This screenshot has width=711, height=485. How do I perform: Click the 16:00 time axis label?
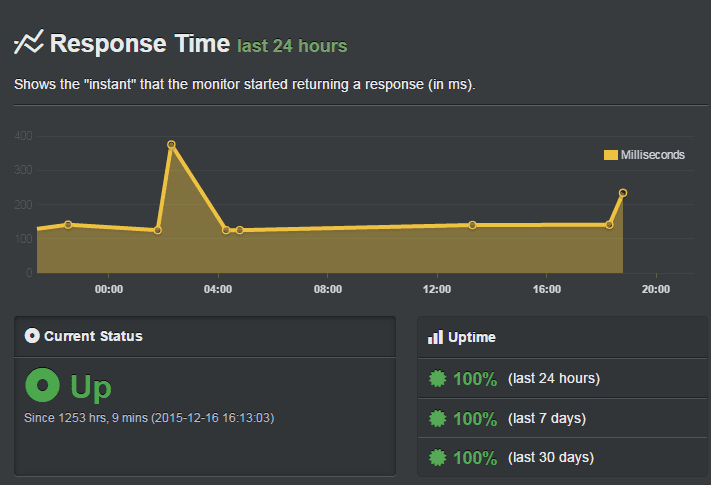pyautogui.click(x=545, y=289)
